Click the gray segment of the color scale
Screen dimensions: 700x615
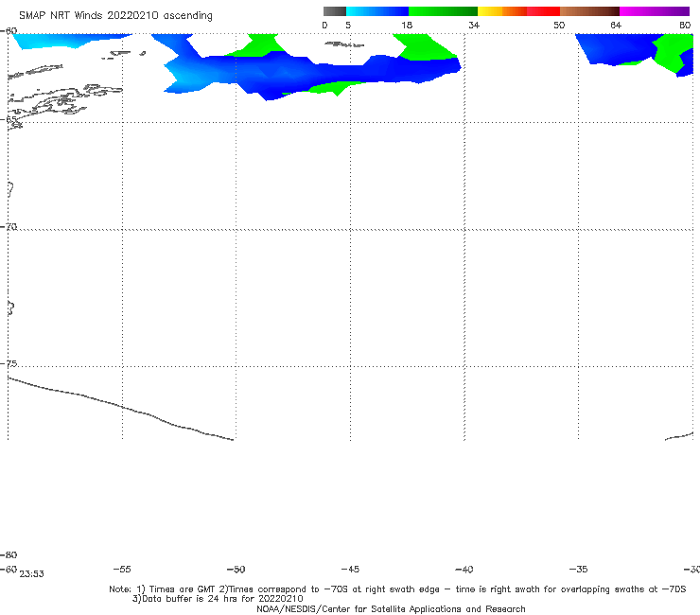(334, 11)
